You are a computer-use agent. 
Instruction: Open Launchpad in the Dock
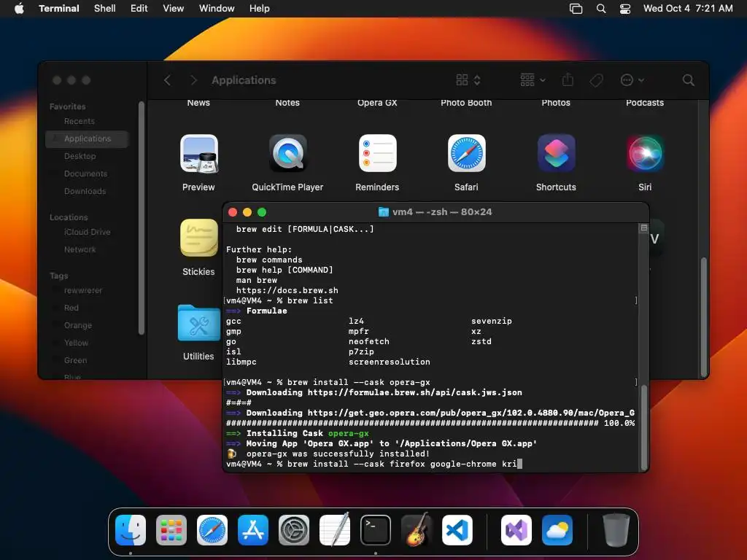click(171, 529)
